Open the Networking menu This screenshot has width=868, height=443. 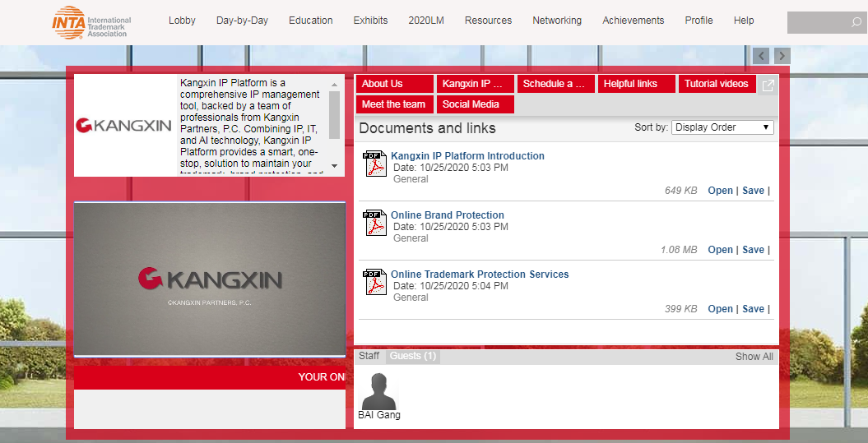(x=557, y=21)
